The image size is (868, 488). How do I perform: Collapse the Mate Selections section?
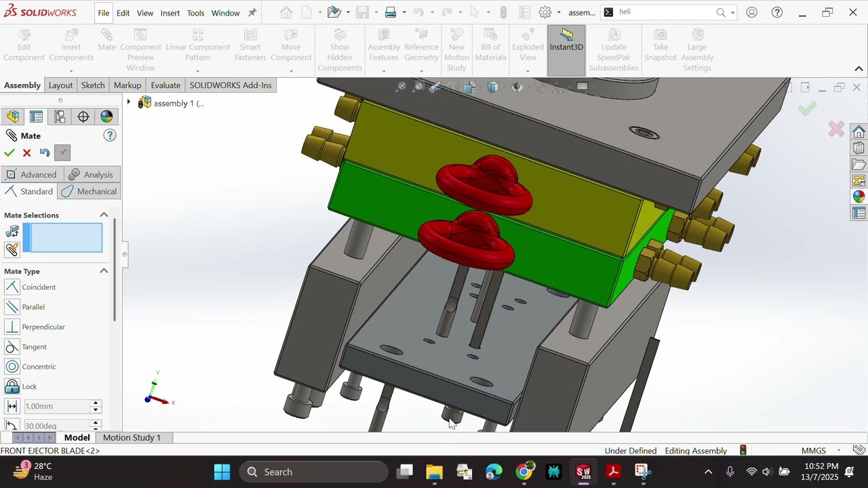click(104, 216)
